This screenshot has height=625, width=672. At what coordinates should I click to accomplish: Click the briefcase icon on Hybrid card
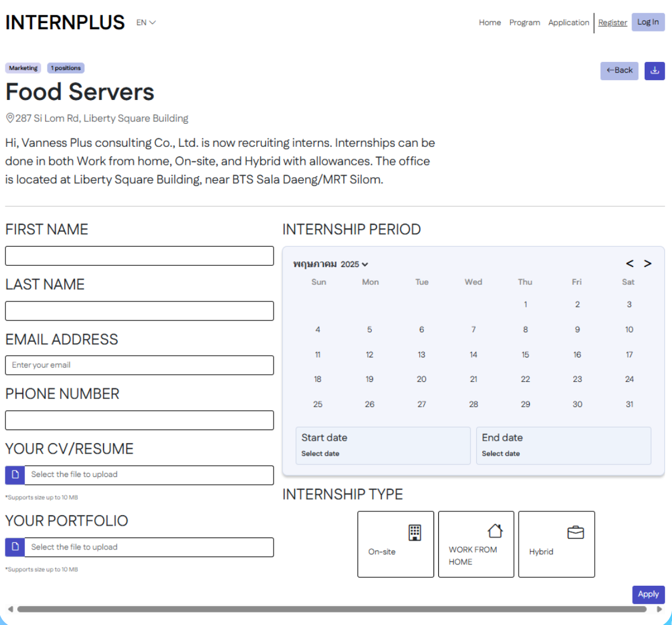click(575, 532)
